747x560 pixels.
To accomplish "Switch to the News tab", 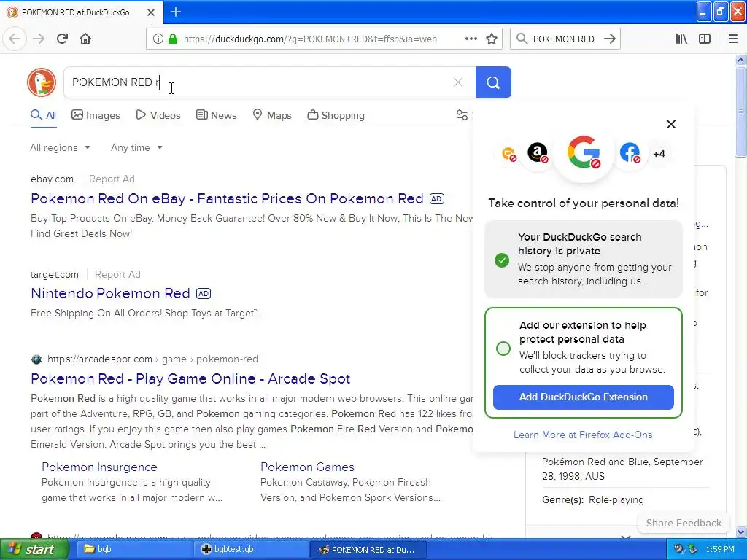I will point(217,115).
